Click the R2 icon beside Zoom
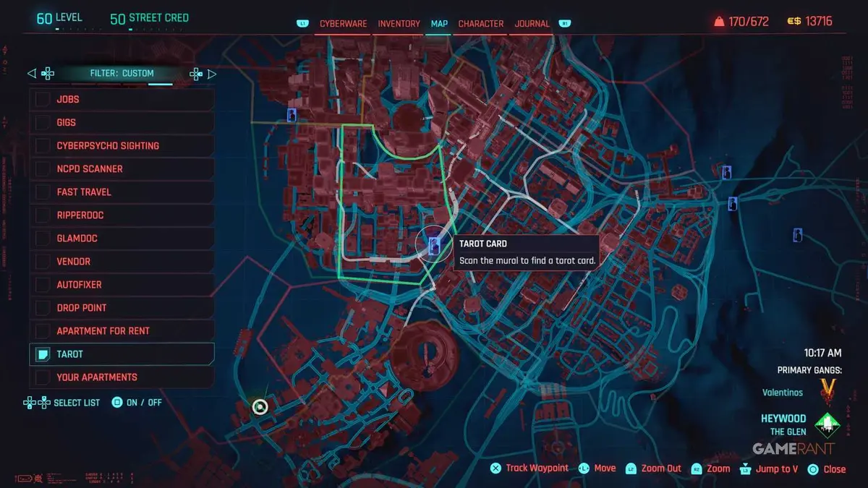This screenshot has height=488, width=868. (x=697, y=468)
